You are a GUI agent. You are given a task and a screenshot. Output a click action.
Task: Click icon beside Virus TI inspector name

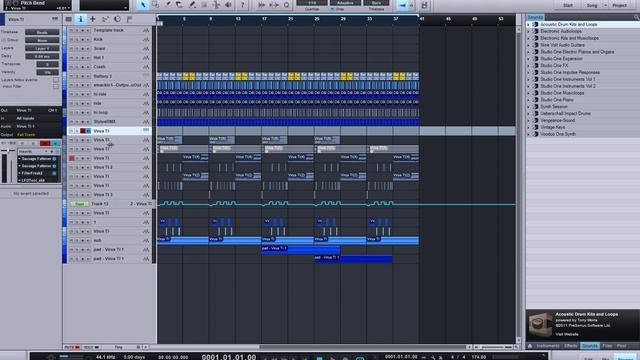(55, 19)
